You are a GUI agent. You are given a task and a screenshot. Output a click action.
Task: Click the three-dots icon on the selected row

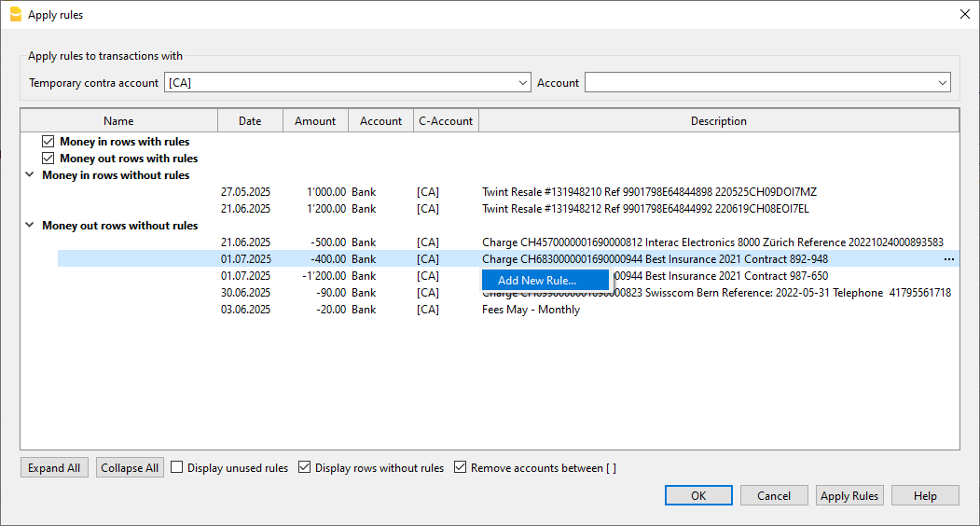pos(948,259)
